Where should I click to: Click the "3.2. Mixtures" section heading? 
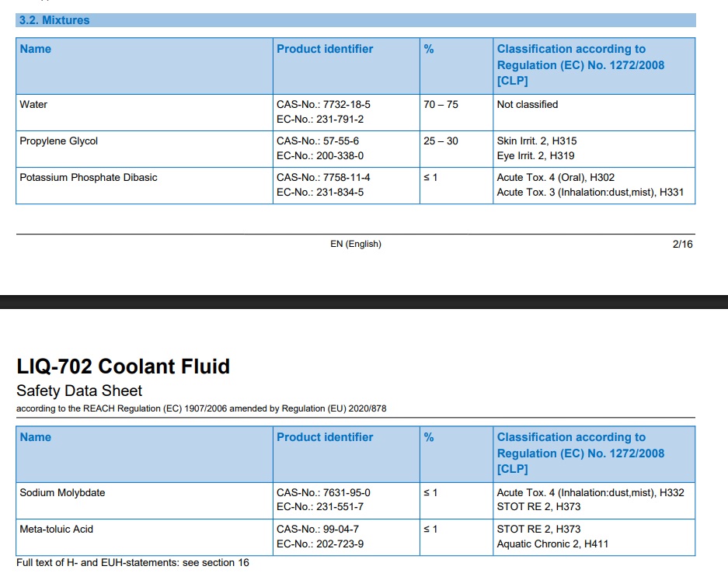click(x=54, y=20)
